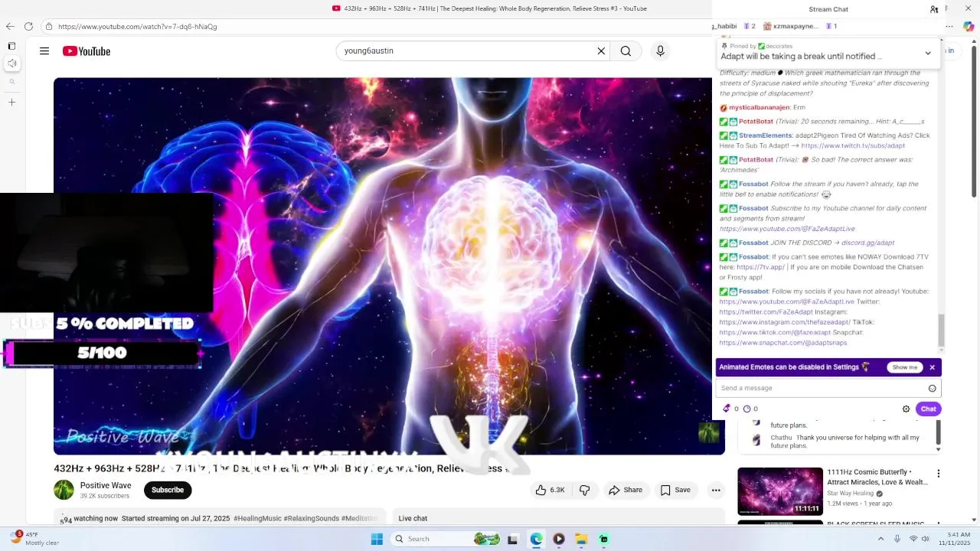
Task: Open the Star Way Healing channel
Action: [x=851, y=494]
